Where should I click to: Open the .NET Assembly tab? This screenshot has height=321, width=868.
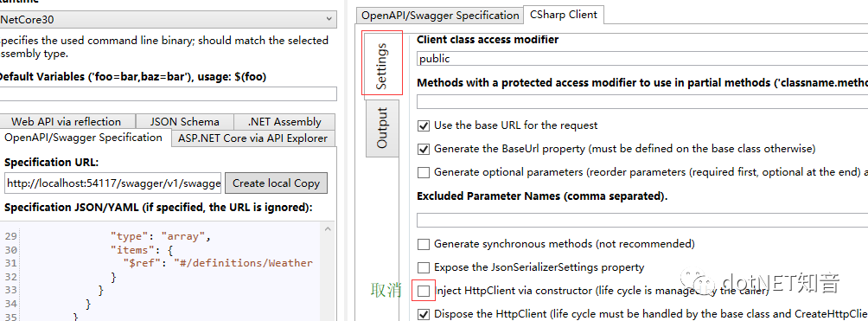(x=284, y=121)
